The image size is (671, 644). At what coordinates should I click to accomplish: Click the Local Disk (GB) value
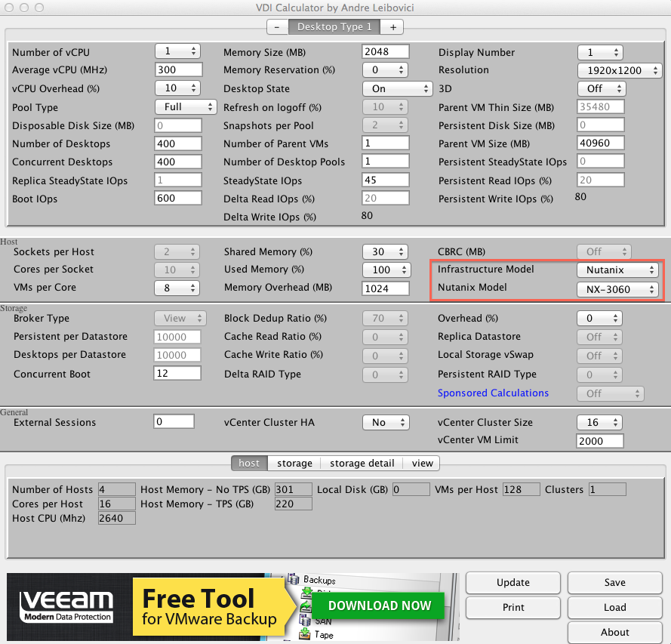[x=411, y=489]
